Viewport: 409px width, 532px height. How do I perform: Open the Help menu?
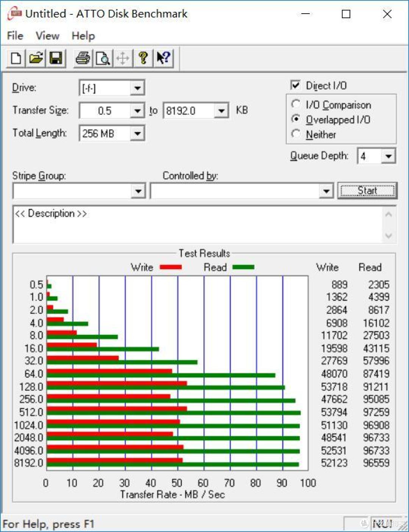point(83,36)
